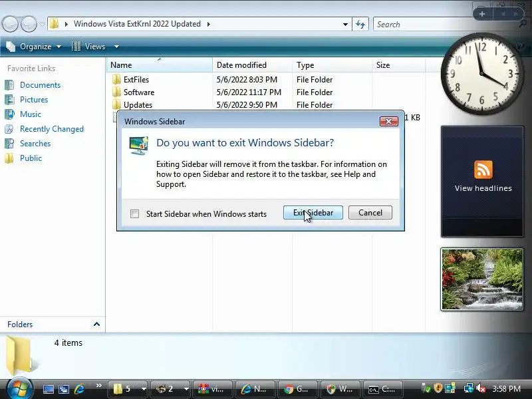Screen dimensions: 532x399
Task: Click the Sidebar add gadget plus button
Action: pyautogui.click(x=482, y=14)
